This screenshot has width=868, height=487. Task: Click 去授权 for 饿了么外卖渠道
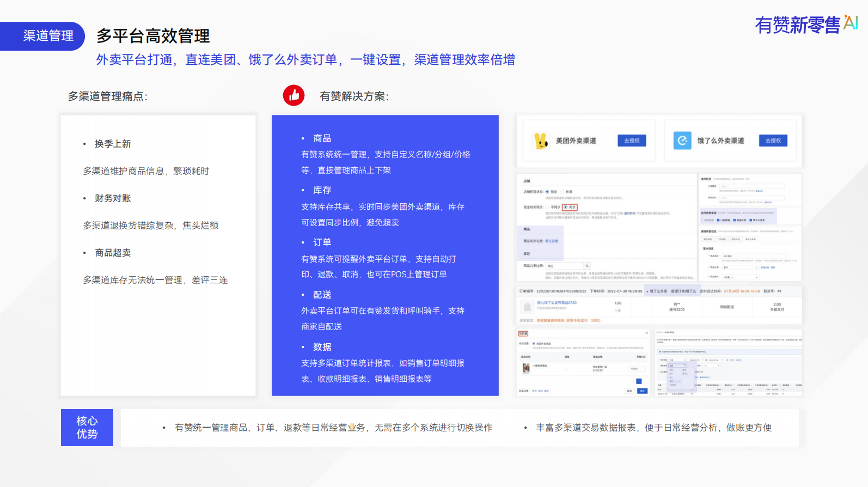click(773, 141)
